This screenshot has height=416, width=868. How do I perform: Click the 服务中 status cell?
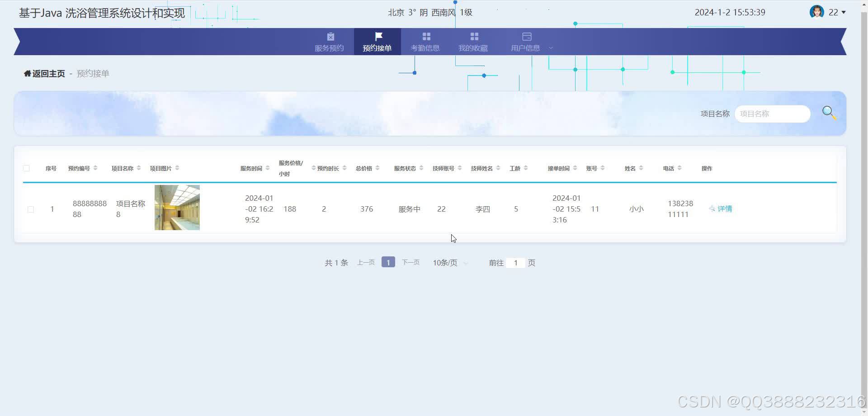pyautogui.click(x=410, y=209)
